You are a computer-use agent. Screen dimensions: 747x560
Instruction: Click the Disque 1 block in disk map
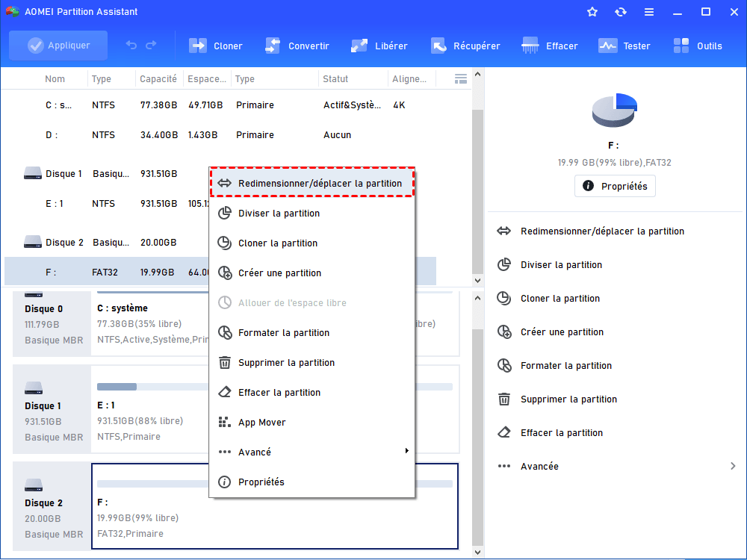(x=52, y=409)
